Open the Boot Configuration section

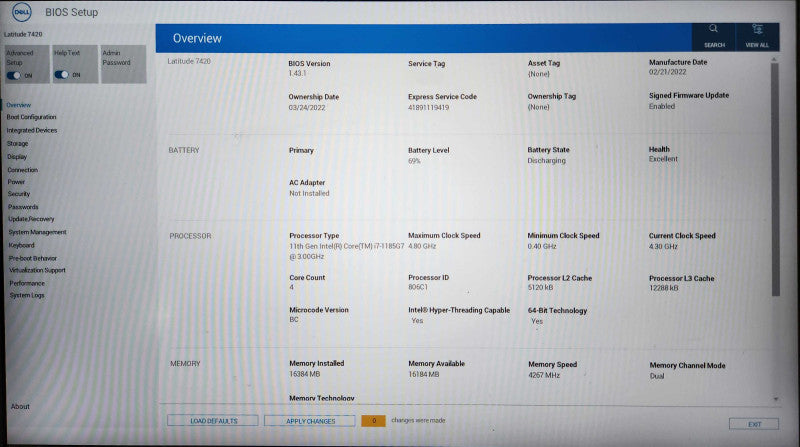tap(32, 117)
